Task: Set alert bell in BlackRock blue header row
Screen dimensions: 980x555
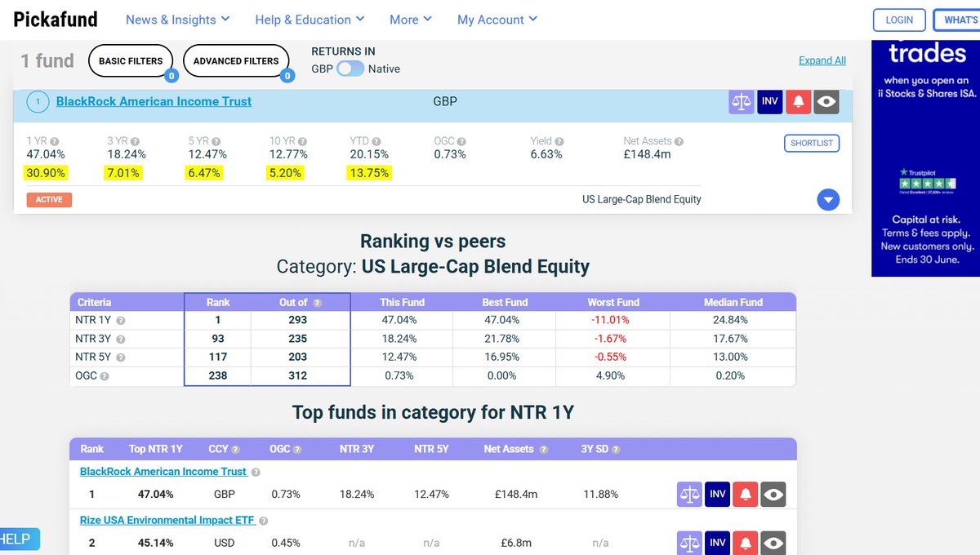Action: click(799, 102)
